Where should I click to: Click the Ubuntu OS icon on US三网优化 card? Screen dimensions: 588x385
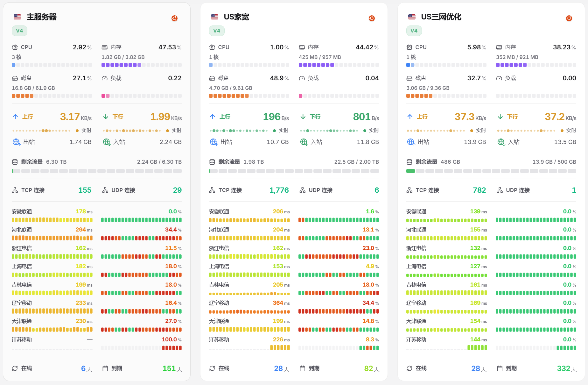pos(569,18)
